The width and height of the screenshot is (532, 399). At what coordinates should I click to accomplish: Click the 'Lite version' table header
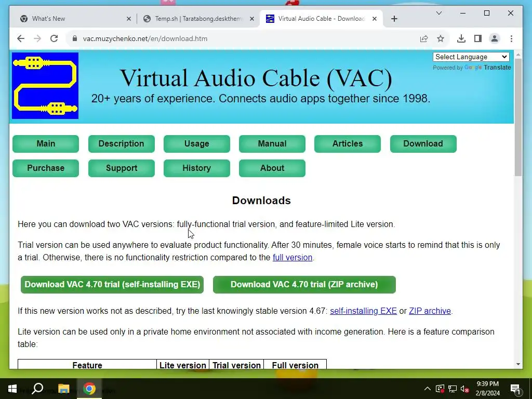coord(182,365)
